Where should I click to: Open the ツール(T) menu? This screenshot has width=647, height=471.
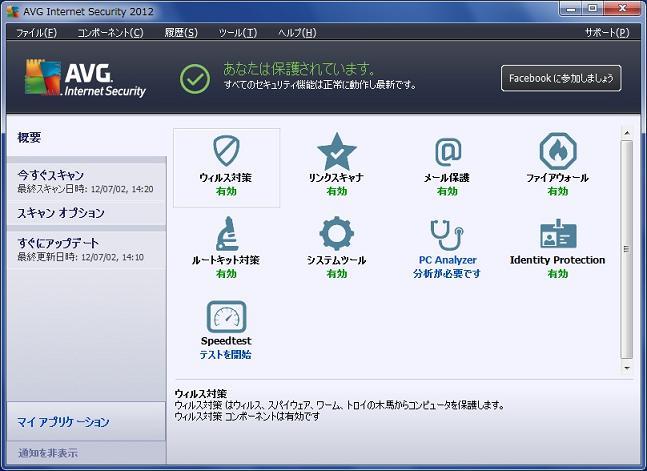(238, 32)
